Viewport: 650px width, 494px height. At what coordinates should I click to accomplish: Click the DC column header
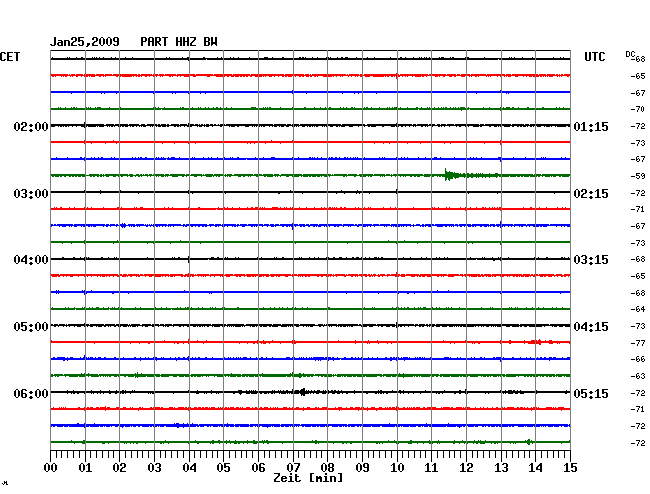tap(630, 54)
